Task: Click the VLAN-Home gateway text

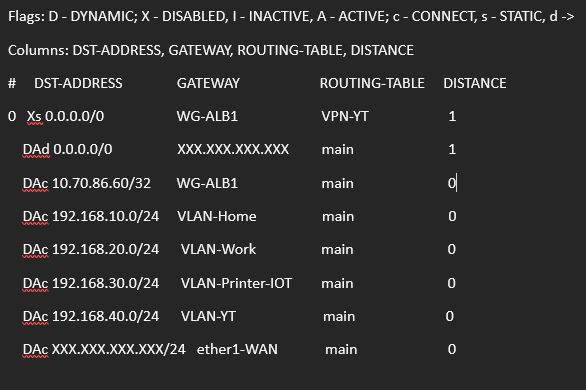Action: click(x=217, y=216)
